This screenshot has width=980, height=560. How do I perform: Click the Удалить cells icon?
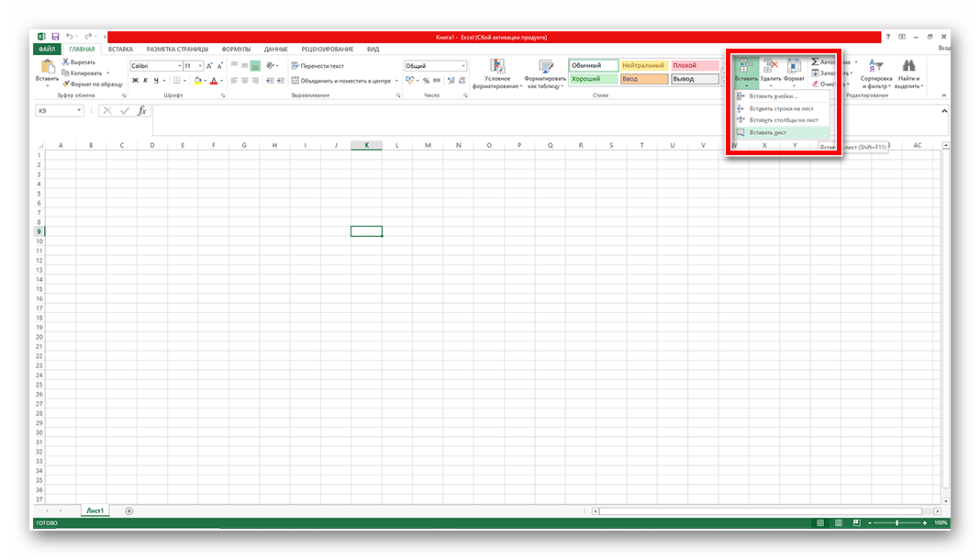(770, 66)
